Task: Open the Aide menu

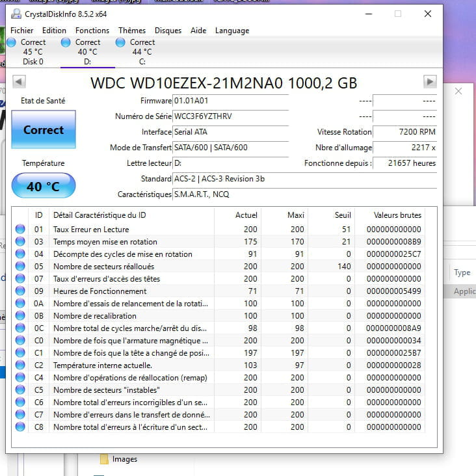Action: (198, 31)
